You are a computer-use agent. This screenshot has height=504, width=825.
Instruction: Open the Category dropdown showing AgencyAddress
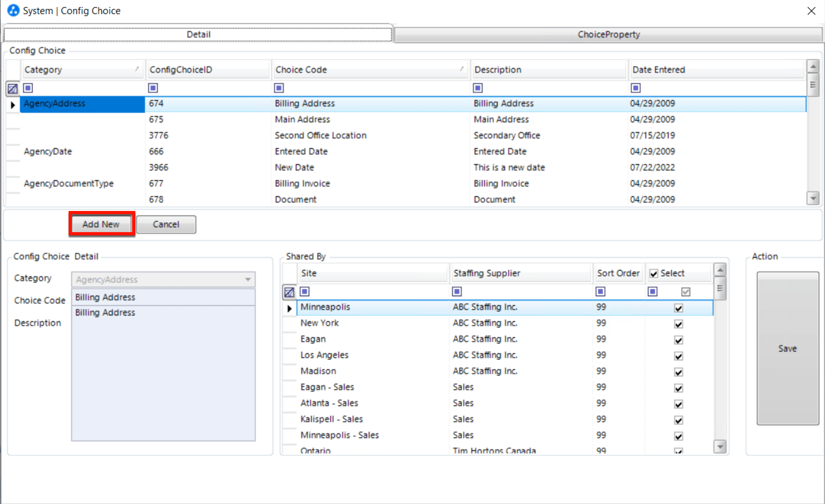click(x=248, y=280)
